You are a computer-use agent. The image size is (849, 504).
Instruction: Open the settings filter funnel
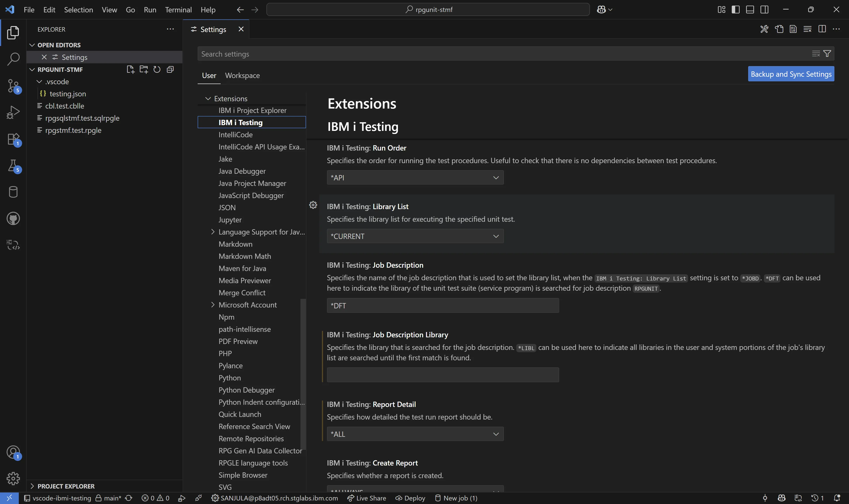(827, 54)
